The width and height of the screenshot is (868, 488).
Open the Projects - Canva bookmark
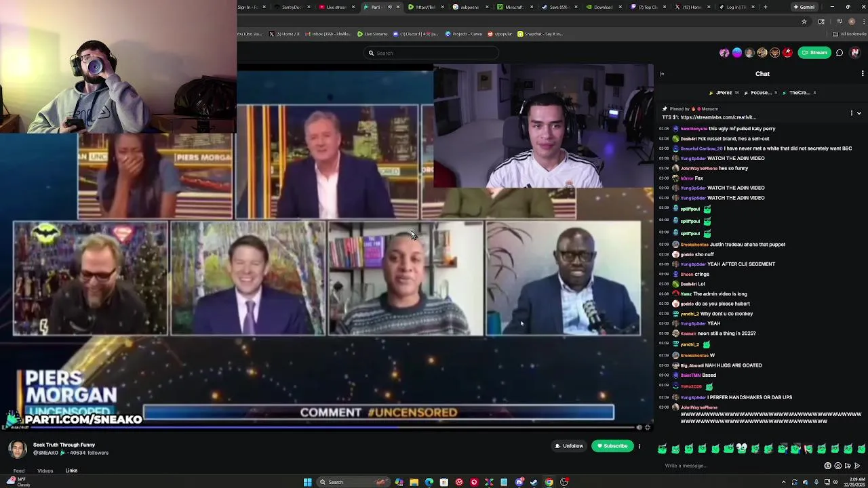464,34
